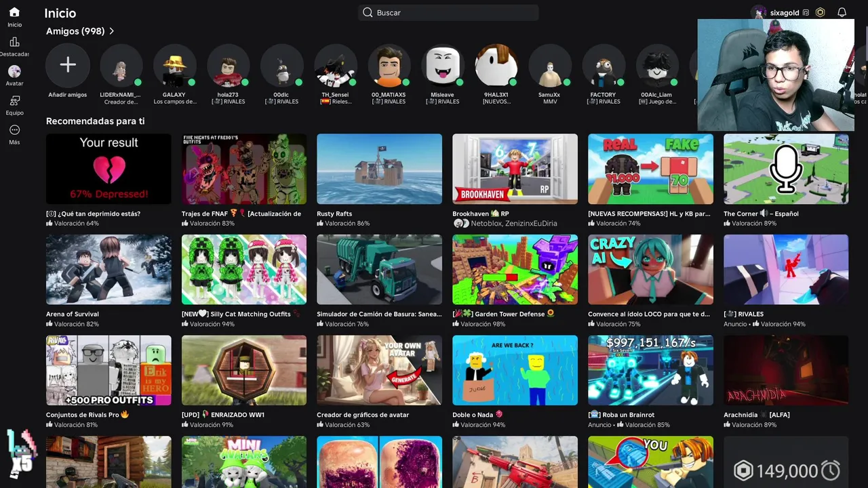Open RIVALES sponsored game thumbnail
The image size is (868, 488).
click(786, 269)
